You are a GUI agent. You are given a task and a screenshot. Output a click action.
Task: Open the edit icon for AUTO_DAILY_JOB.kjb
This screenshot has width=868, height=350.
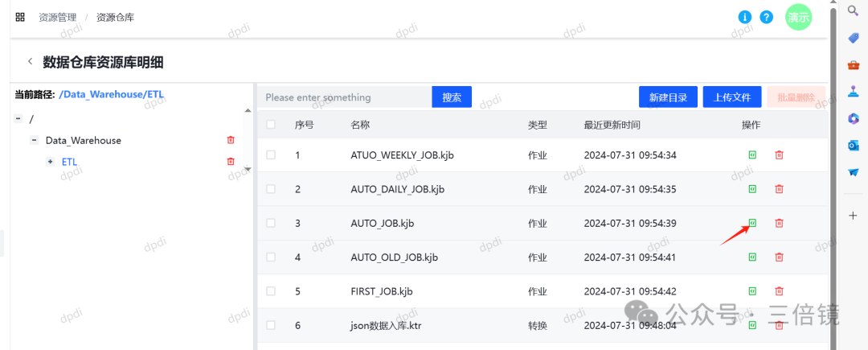tap(752, 189)
